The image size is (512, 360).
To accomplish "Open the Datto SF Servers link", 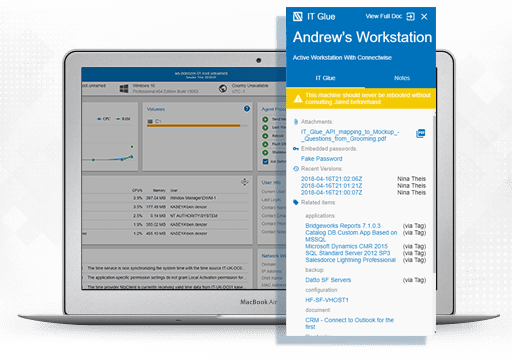I will point(328,280).
